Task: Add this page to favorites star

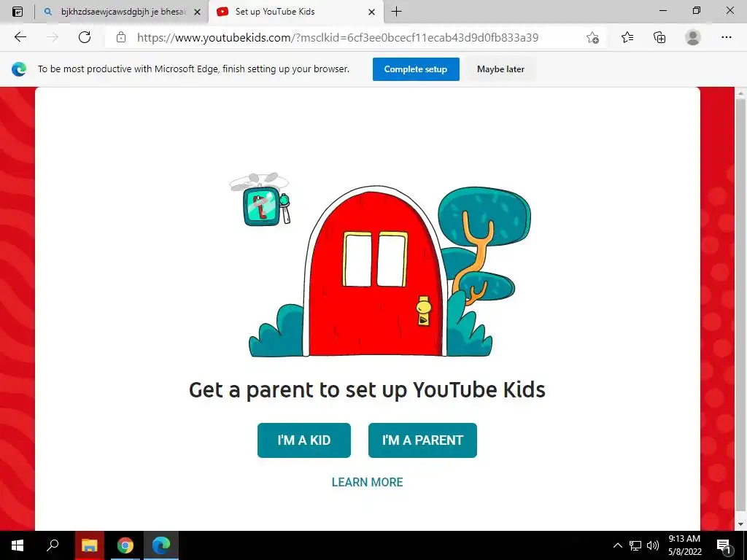Action: point(592,37)
